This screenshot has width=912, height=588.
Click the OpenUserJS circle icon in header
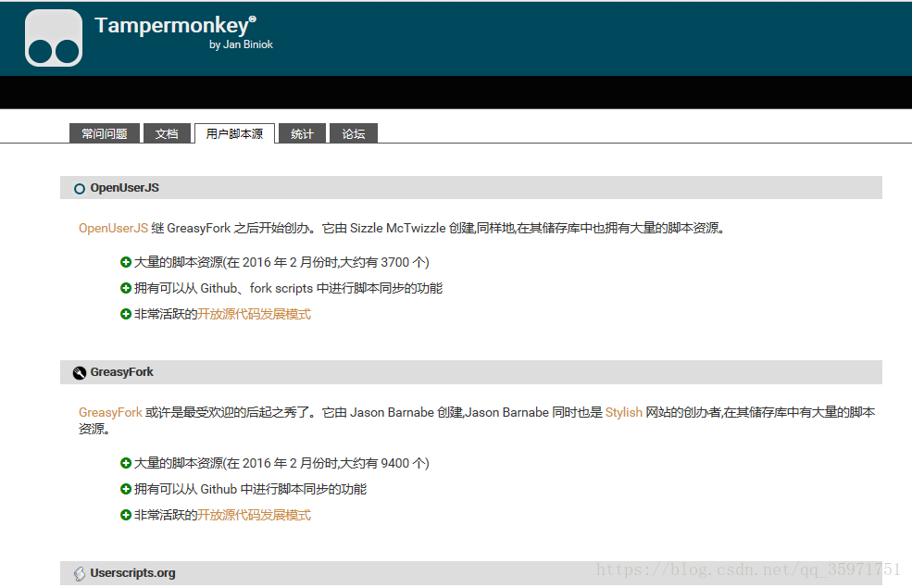[80, 189]
